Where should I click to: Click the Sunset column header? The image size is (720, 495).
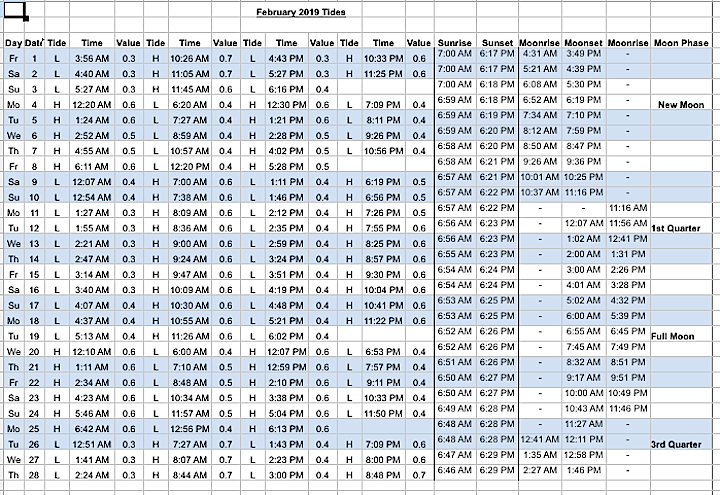click(x=497, y=43)
